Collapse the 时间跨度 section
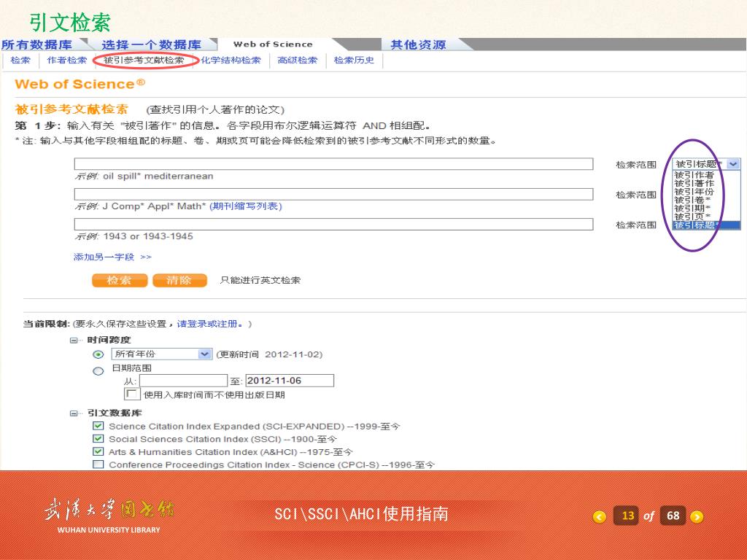This screenshot has width=747, height=560. pos(74,341)
